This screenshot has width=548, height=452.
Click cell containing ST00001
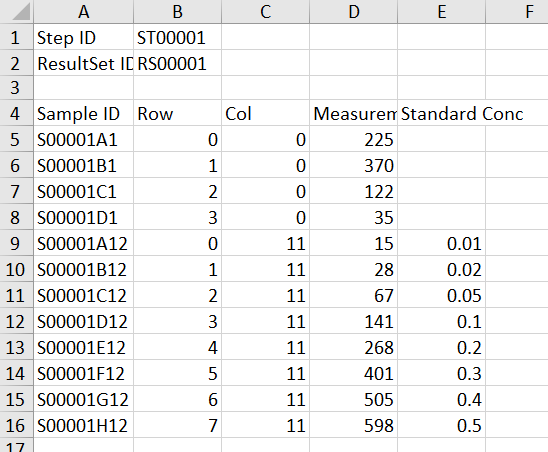(177, 37)
